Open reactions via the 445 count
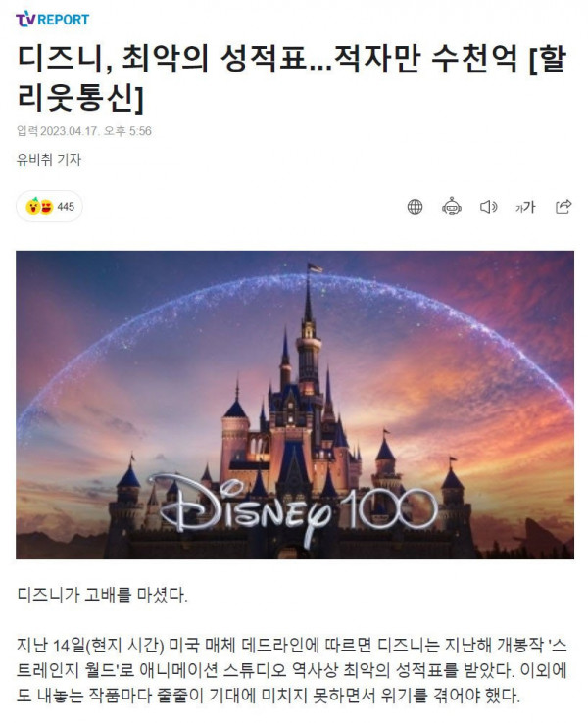This screenshot has width=588, height=723. [66, 207]
